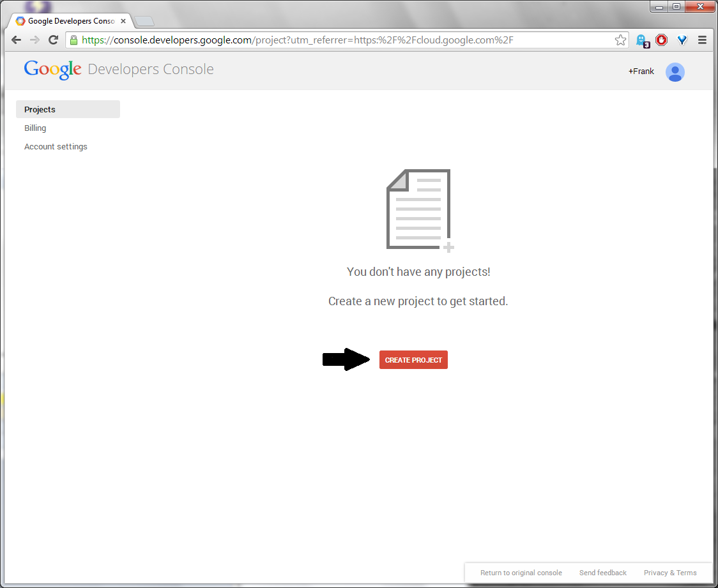Click the AdBlock hand extension icon
Screen dimensions: 718x588
pos(661,40)
